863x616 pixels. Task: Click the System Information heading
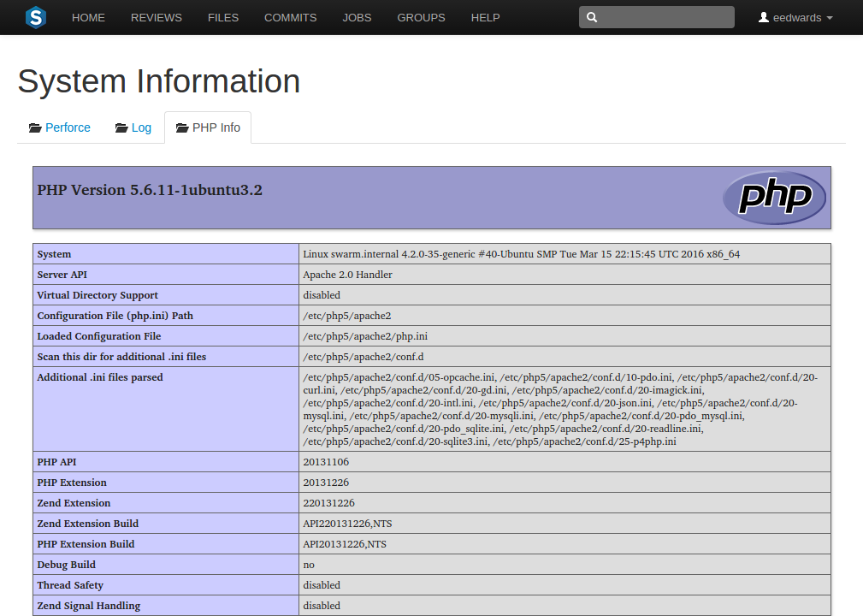pos(159,81)
